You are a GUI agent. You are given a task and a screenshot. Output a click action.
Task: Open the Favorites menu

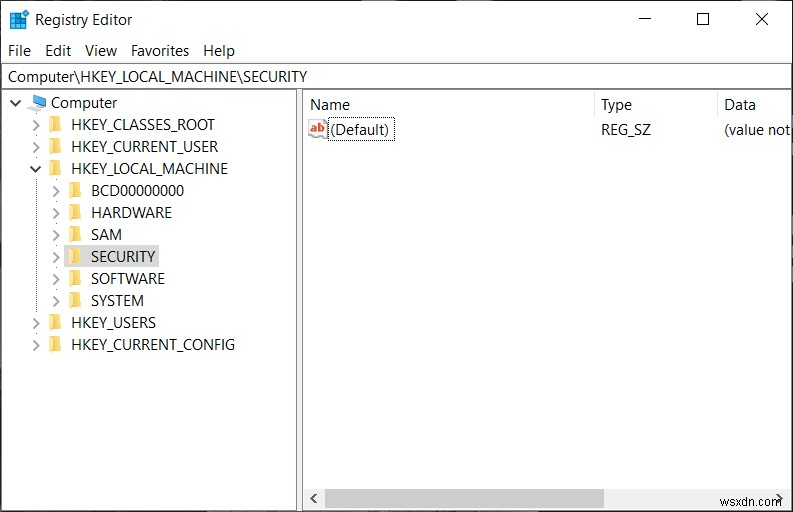(160, 51)
